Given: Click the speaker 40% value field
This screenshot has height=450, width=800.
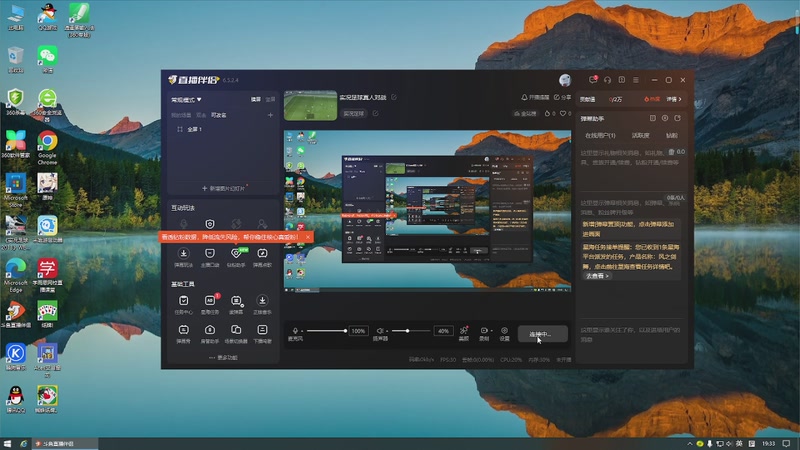Looking at the screenshot, I should click(443, 331).
